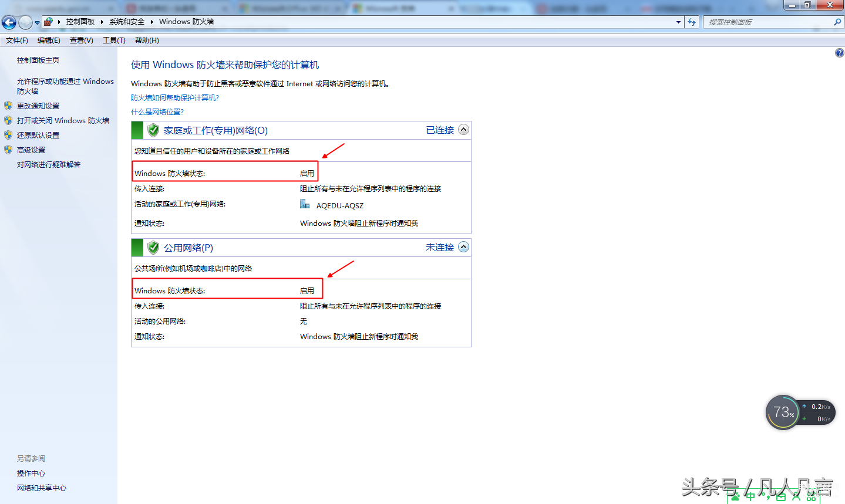Collapse the 已连接 home network section chevron

click(463, 130)
